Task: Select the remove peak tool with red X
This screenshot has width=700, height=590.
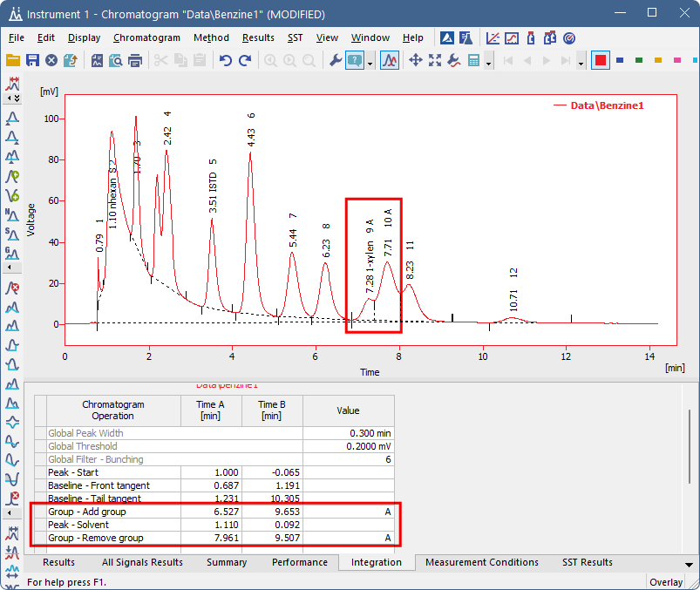Action: tap(12, 288)
